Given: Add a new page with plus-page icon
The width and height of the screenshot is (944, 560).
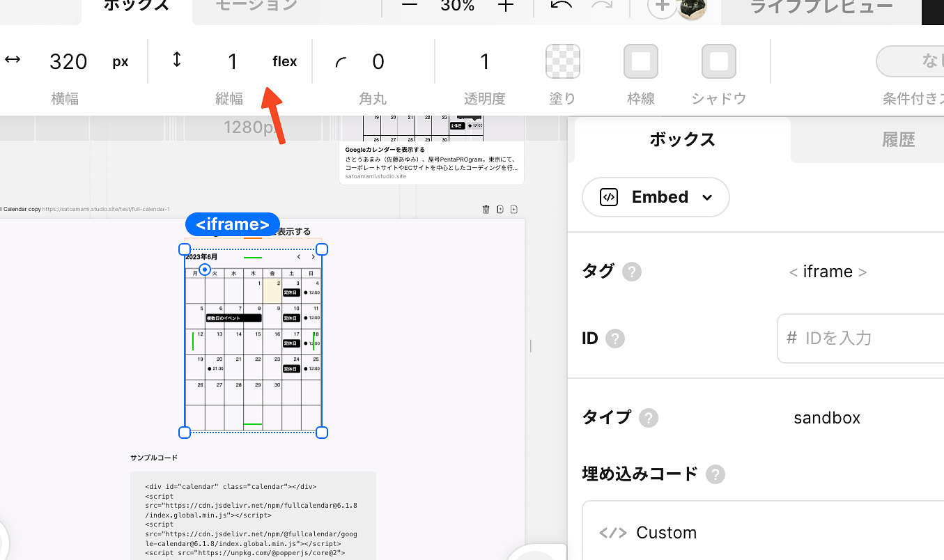Looking at the screenshot, I should point(514,209).
